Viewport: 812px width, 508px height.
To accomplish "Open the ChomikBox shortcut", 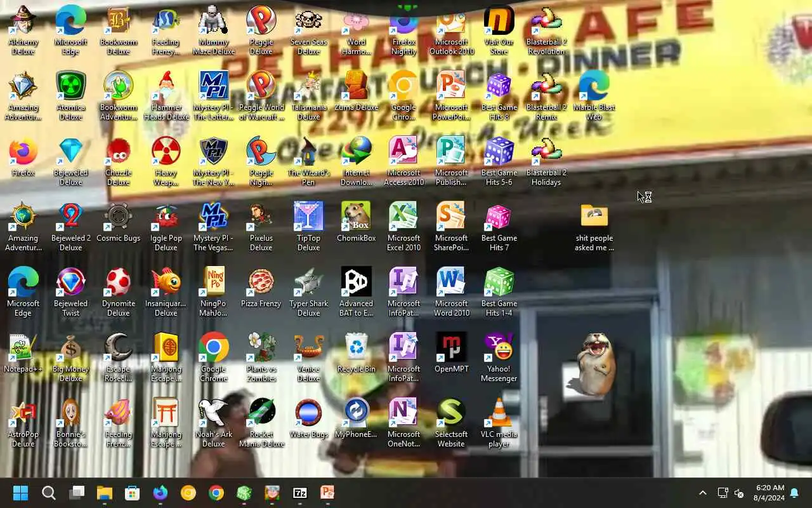I will (x=357, y=222).
